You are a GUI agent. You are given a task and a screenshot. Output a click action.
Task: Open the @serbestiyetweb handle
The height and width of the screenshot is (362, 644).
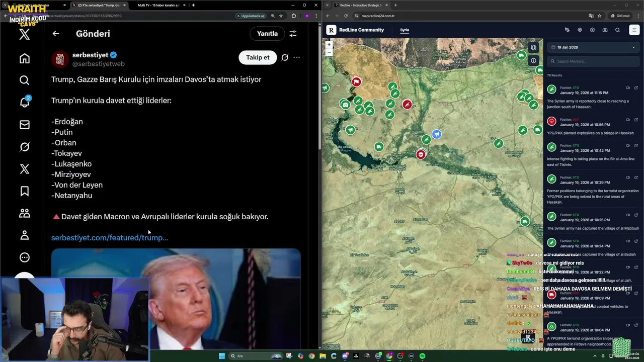tap(99, 64)
